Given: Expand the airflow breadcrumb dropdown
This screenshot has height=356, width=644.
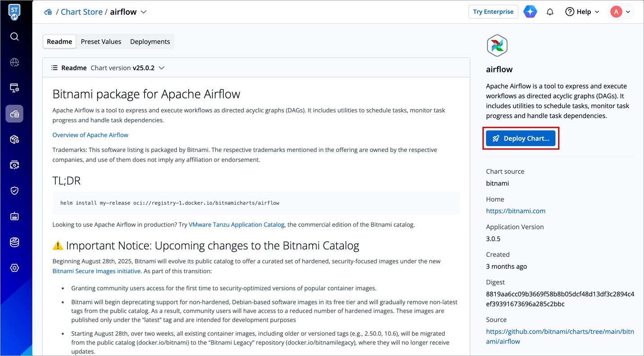Looking at the screenshot, I should (144, 12).
